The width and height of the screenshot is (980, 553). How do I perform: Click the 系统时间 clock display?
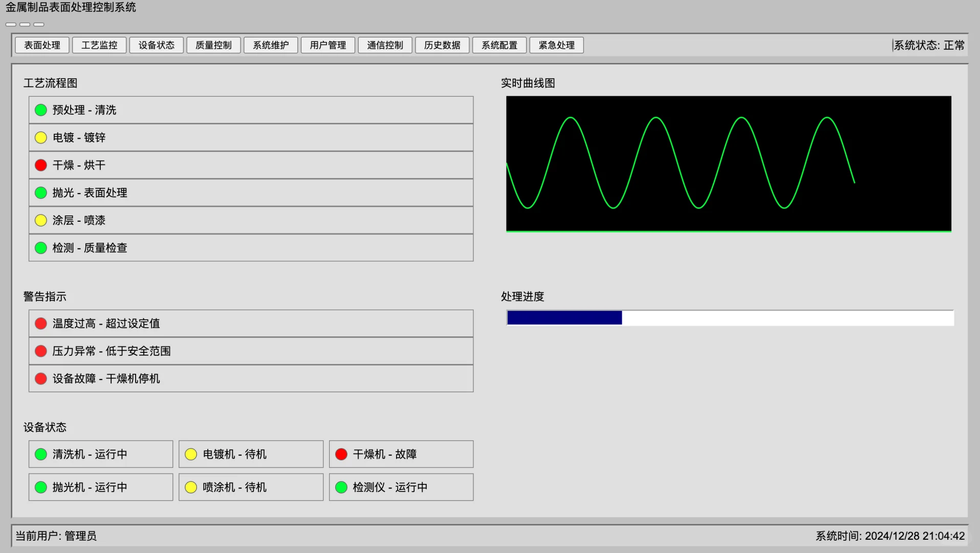pos(890,536)
